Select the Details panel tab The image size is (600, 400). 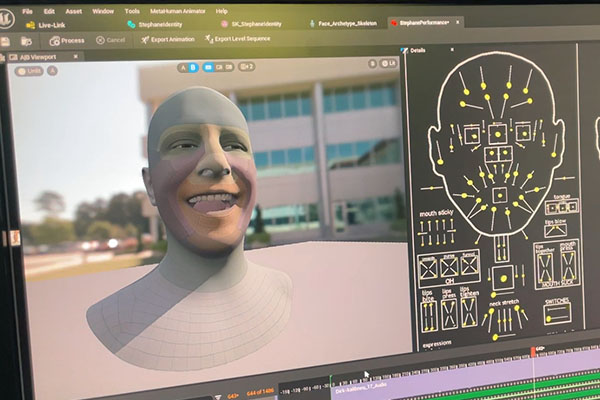(x=413, y=51)
